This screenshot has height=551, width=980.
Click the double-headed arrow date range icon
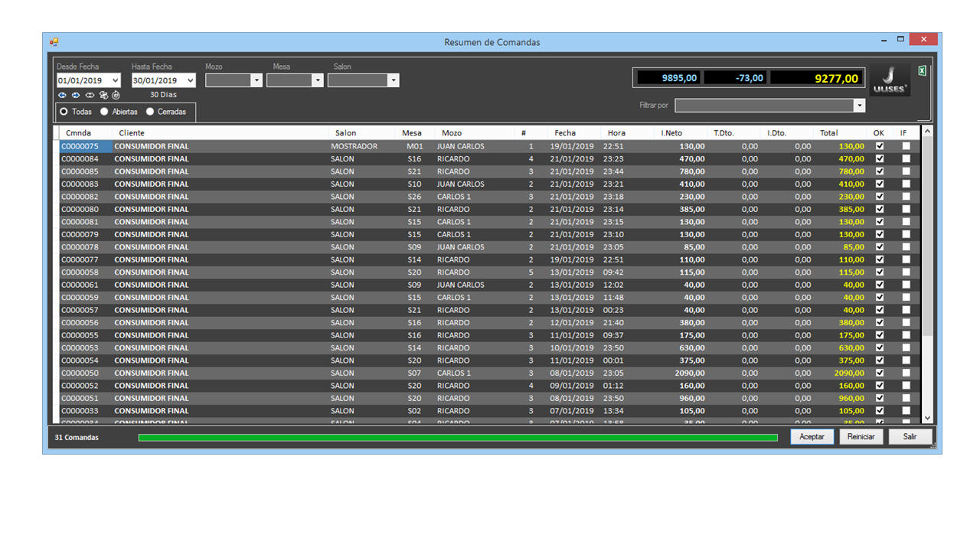(90, 95)
